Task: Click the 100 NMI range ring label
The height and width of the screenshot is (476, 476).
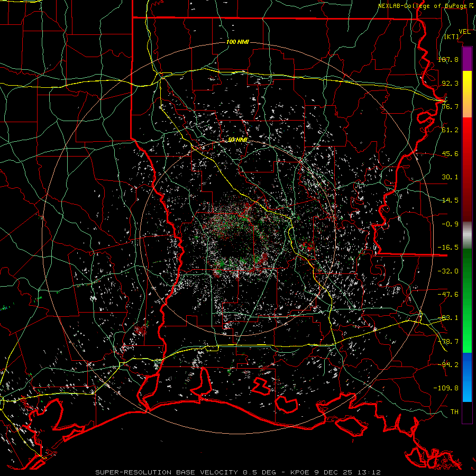Action: click(237, 42)
